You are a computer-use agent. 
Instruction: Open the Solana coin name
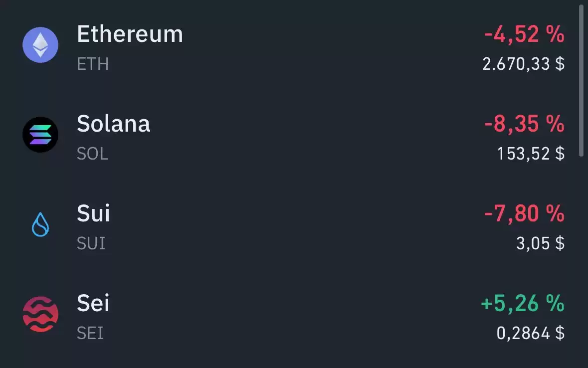(x=113, y=124)
